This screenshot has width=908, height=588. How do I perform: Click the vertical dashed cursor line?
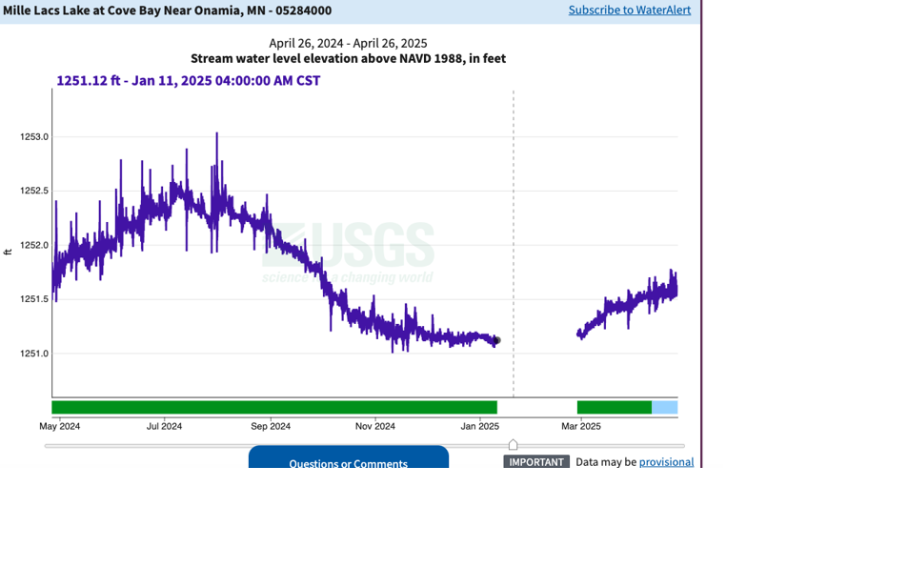[514, 238]
